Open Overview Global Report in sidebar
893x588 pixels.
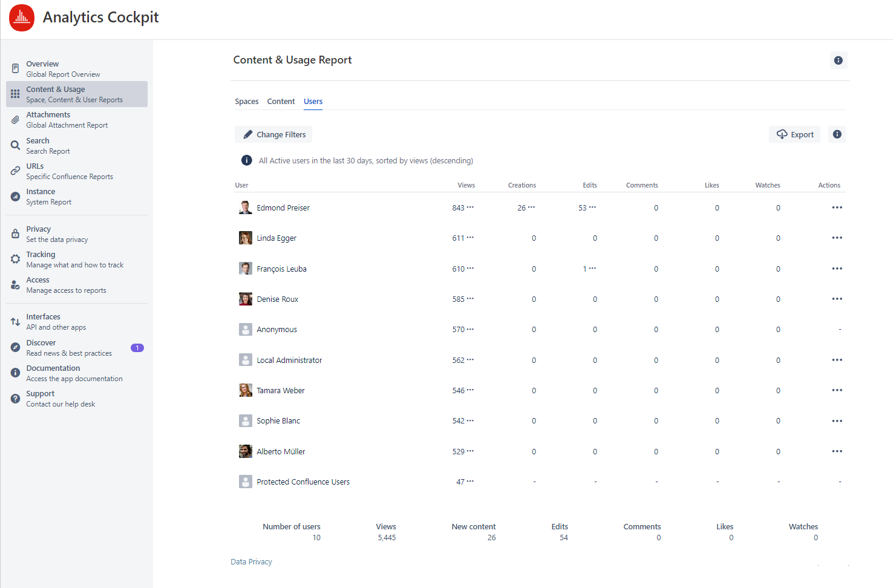[x=63, y=69]
